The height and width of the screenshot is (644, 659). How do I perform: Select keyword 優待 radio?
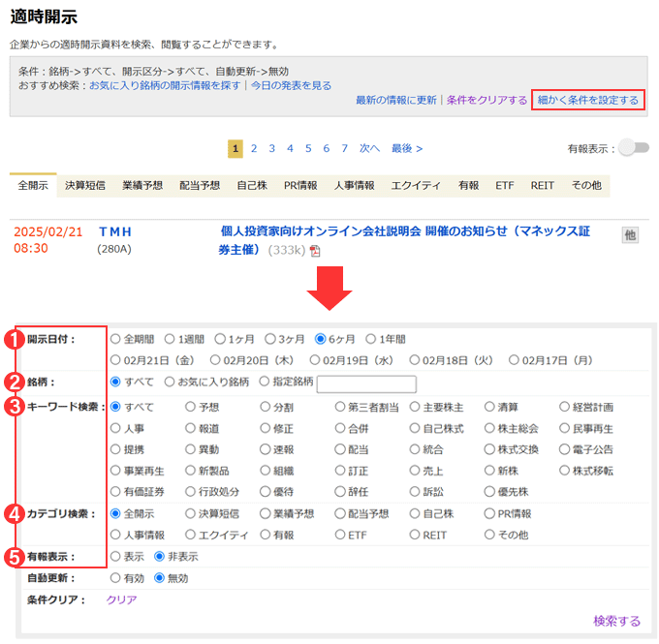coord(266,492)
